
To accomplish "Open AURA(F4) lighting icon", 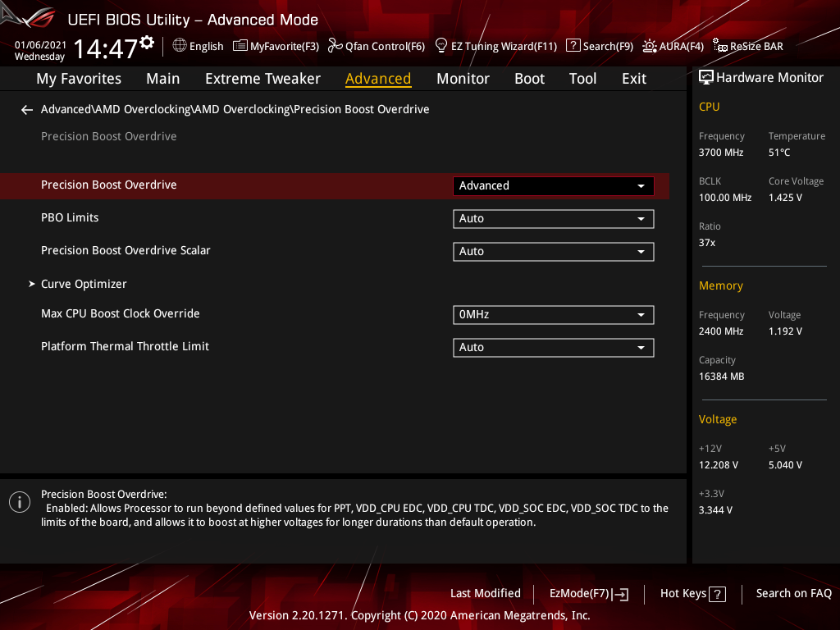I will [650, 46].
